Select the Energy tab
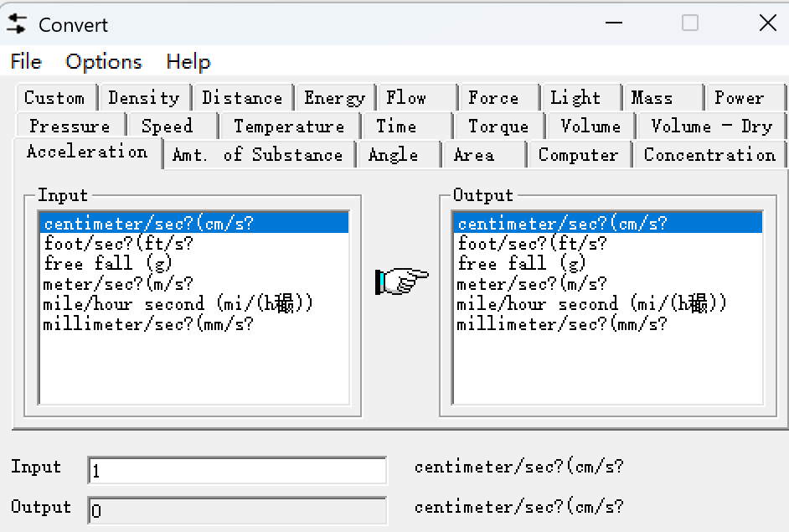Image resolution: width=789 pixels, height=532 pixels. [x=334, y=98]
